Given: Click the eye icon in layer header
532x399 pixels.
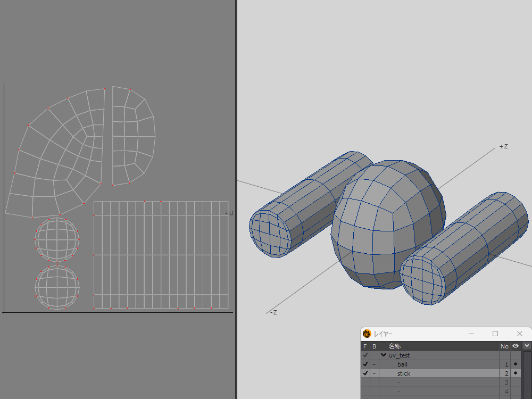Looking at the screenshot, I should [x=516, y=346].
